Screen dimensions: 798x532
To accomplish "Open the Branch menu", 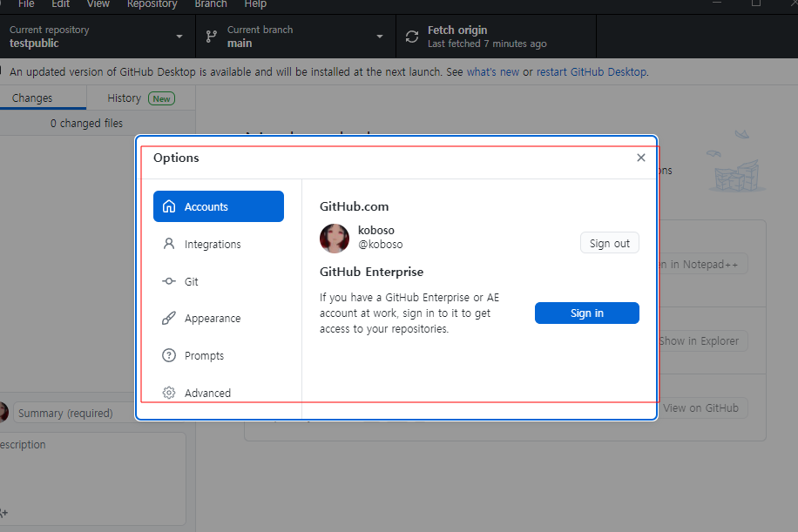I will [211, 4].
